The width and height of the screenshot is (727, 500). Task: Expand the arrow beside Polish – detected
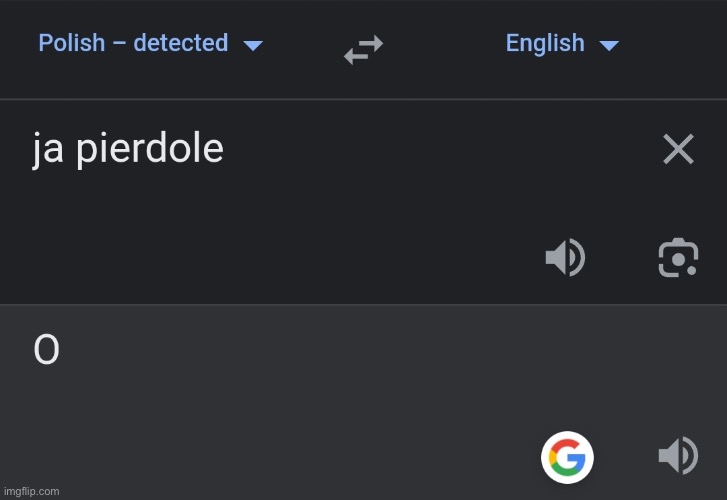tap(253, 45)
